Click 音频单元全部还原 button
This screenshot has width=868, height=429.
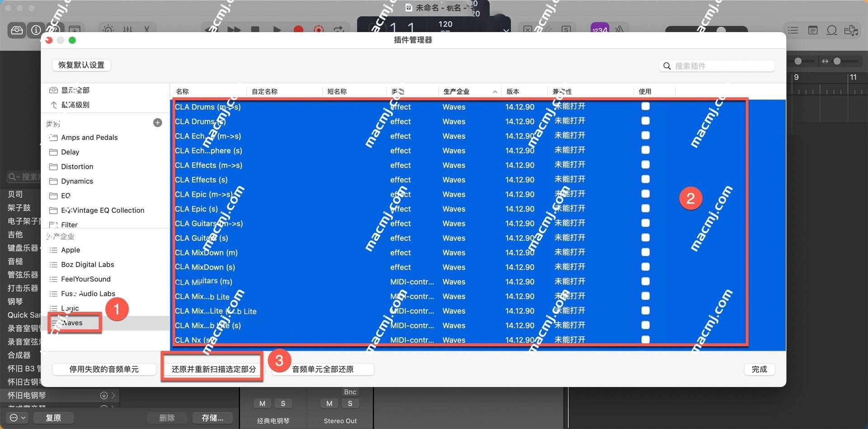323,369
